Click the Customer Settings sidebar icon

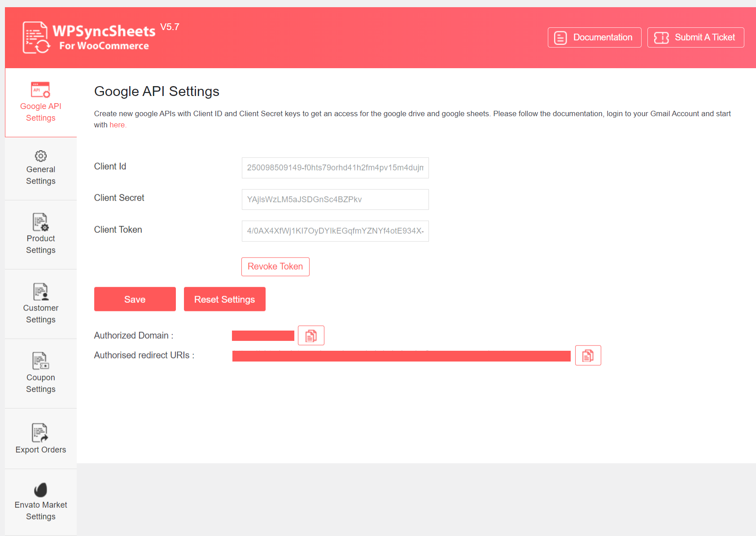pos(40,292)
